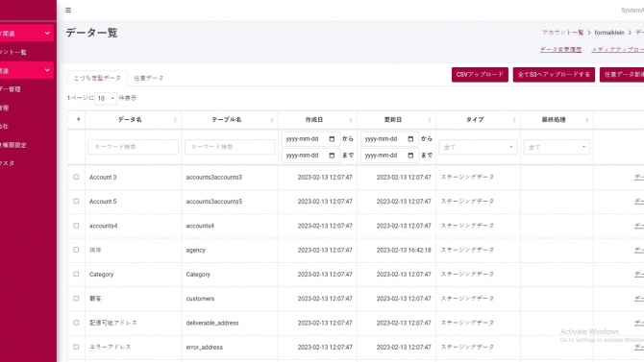
Task: Click the 配信可能アドレス data name
Action: point(113,323)
